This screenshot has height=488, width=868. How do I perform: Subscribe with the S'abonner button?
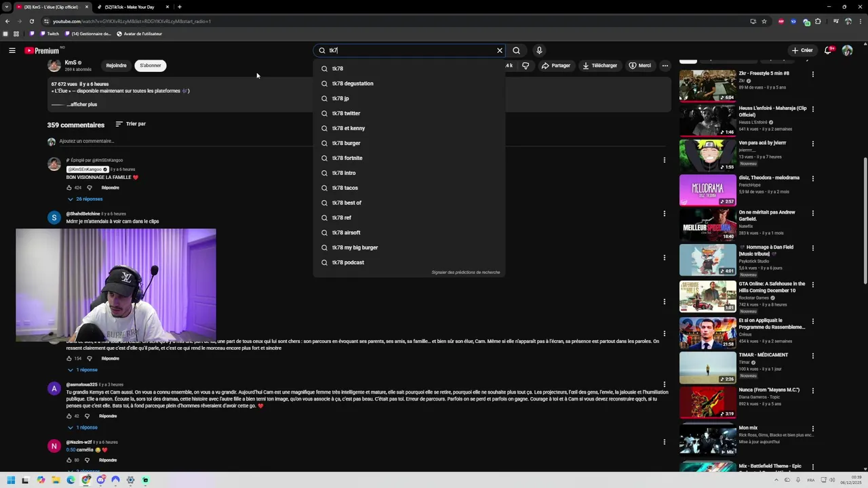[x=151, y=66]
